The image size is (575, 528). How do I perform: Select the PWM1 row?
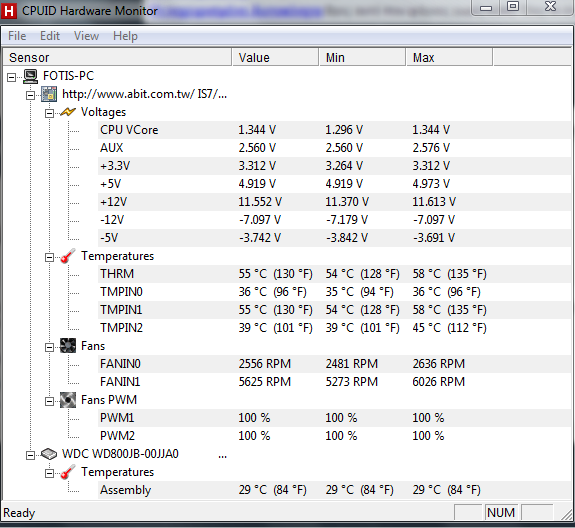pyautogui.click(x=334, y=418)
